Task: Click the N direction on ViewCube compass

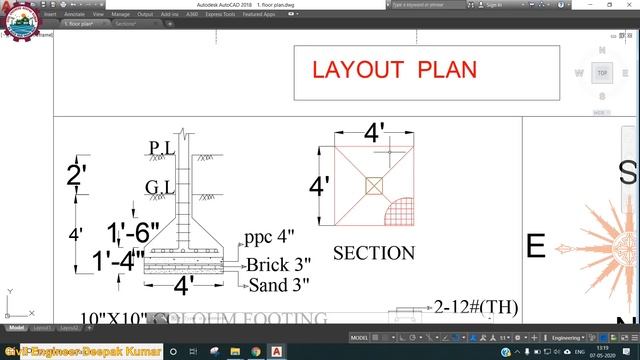Action: [602, 50]
